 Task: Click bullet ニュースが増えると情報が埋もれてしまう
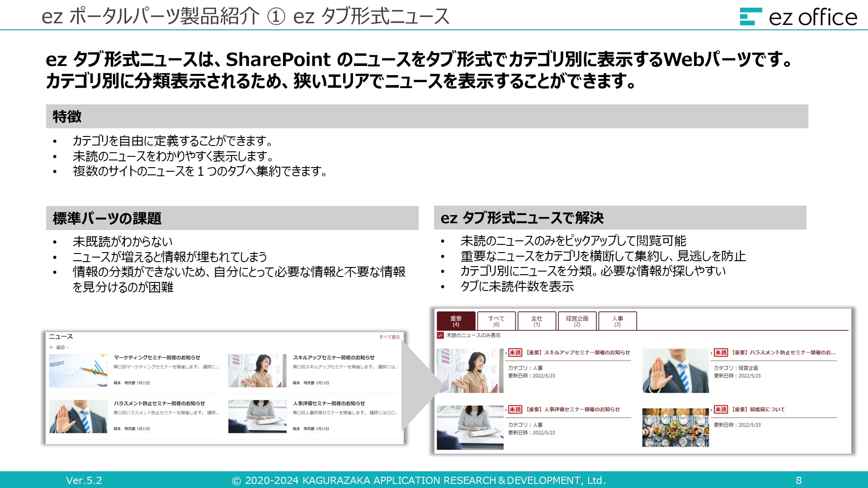[170, 257]
